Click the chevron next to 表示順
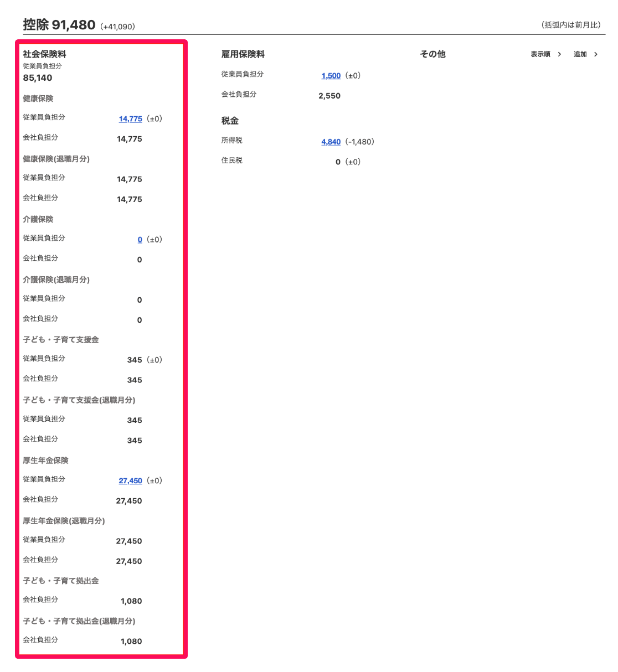This screenshot has height=672, width=618. click(559, 54)
